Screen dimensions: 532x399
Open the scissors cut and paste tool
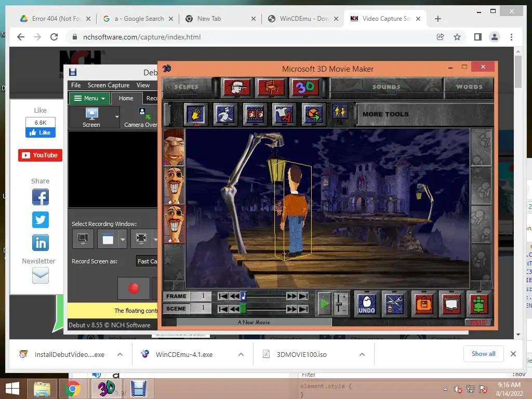click(395, 303)
